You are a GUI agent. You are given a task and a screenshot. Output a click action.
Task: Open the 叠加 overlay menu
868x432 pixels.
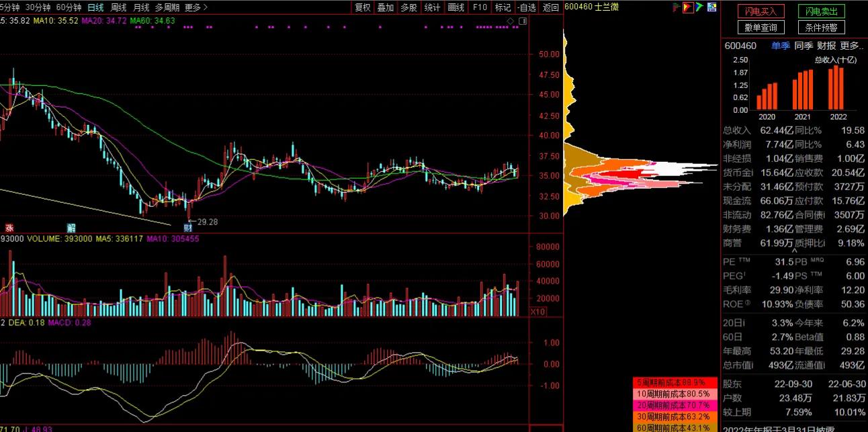pos(386,7)
